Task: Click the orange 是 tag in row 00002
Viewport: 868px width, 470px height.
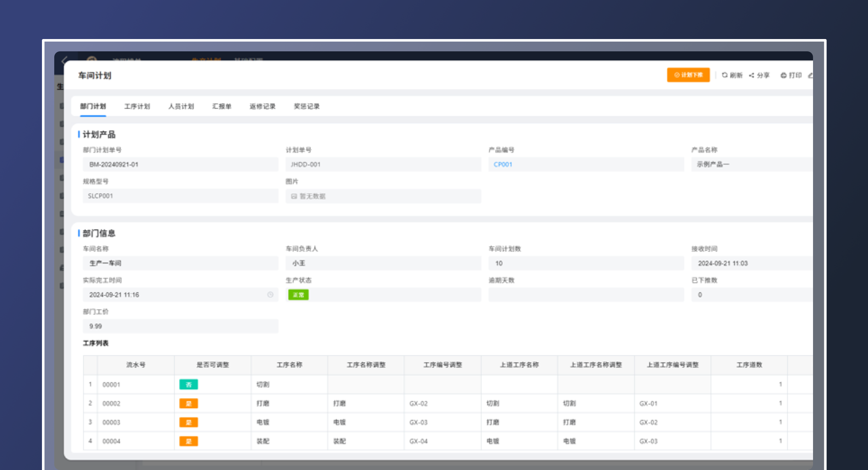Action: [188, 403]
